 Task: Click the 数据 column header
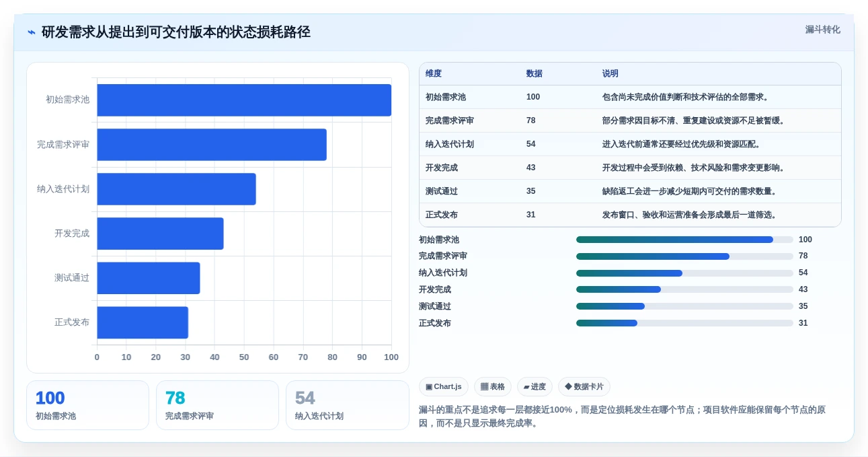pos(535,73)
